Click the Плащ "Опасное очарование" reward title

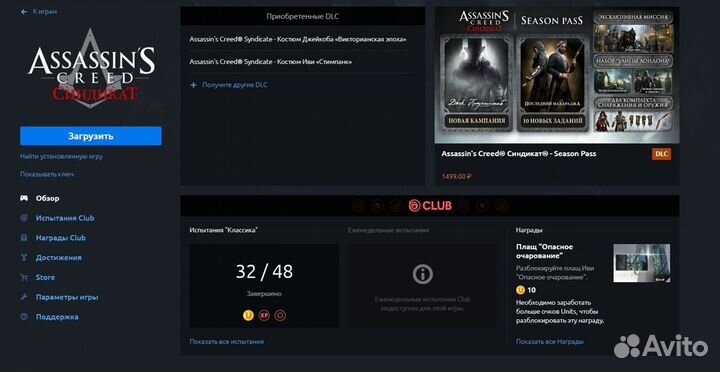(x=544, y=251)
